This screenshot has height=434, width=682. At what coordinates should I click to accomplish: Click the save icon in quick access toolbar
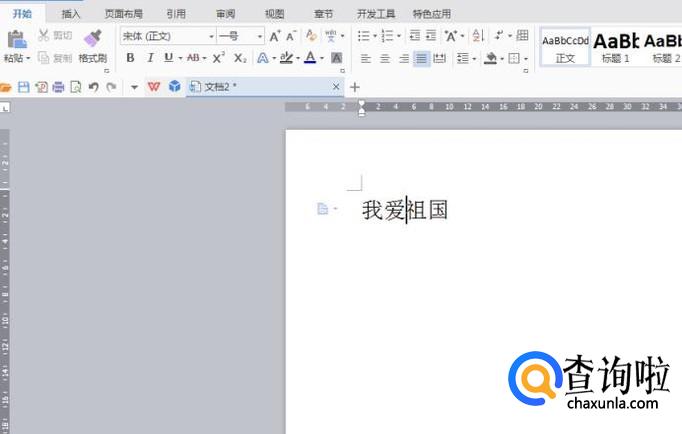tap(23, 87)
